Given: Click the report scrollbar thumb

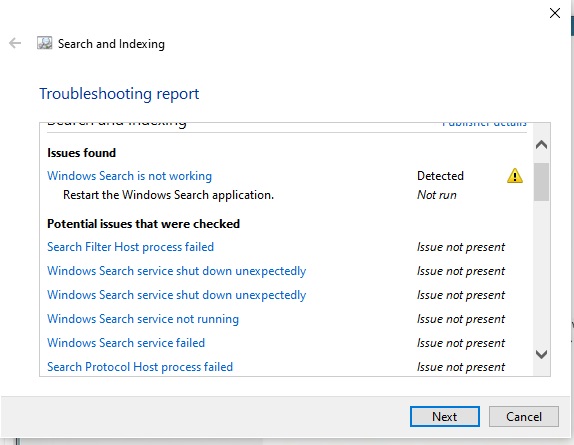Looking at the screenshot, I should tap(541, 182).
